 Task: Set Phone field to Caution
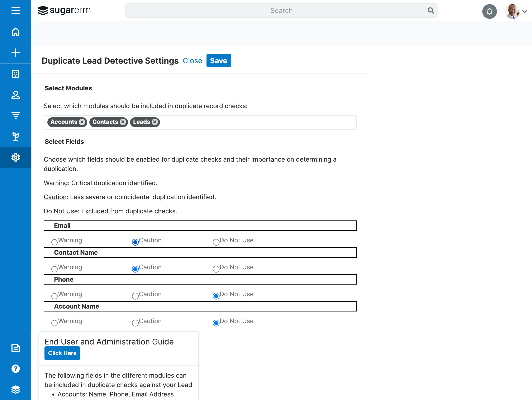[135, 296]
